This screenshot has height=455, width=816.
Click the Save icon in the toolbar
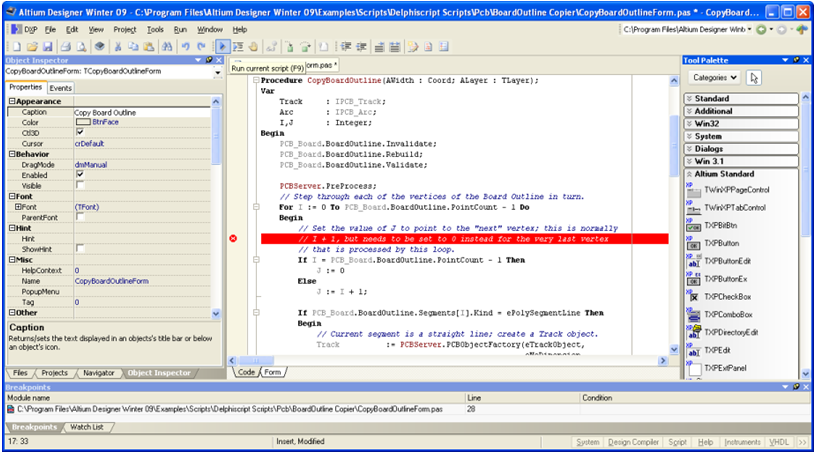point(47,47)
